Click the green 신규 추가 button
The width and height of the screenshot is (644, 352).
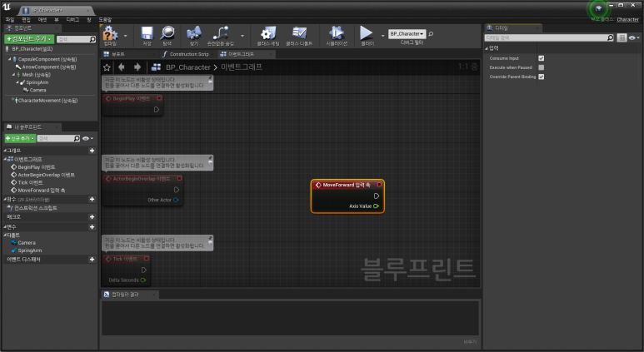20,139
